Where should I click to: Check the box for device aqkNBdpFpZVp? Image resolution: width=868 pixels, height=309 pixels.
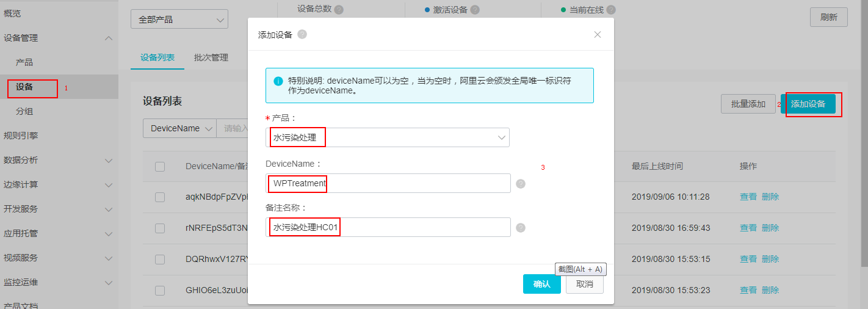(x=160, y=197)
